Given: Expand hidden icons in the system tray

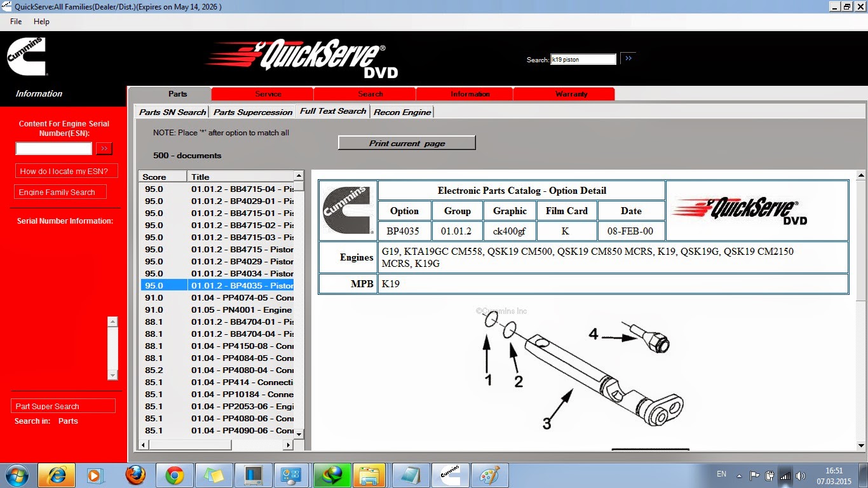Looking at the screenshot, I should pyautogui.click(x=739, y=475).
